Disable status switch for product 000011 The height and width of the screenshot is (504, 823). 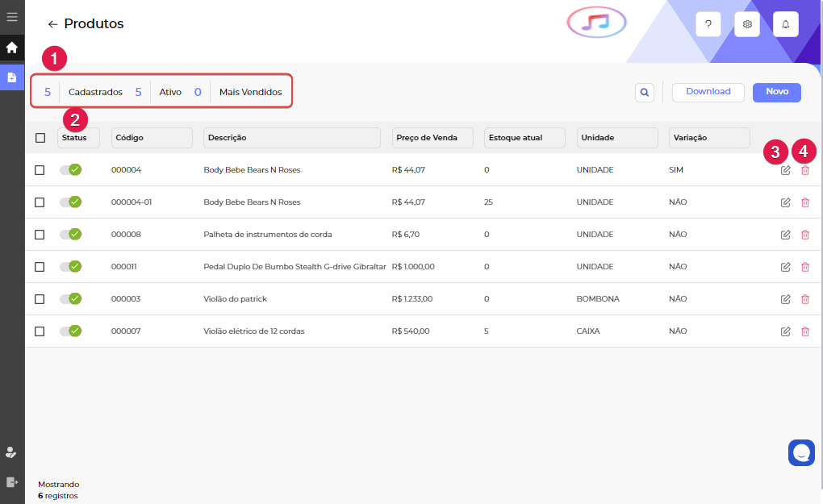71,267
